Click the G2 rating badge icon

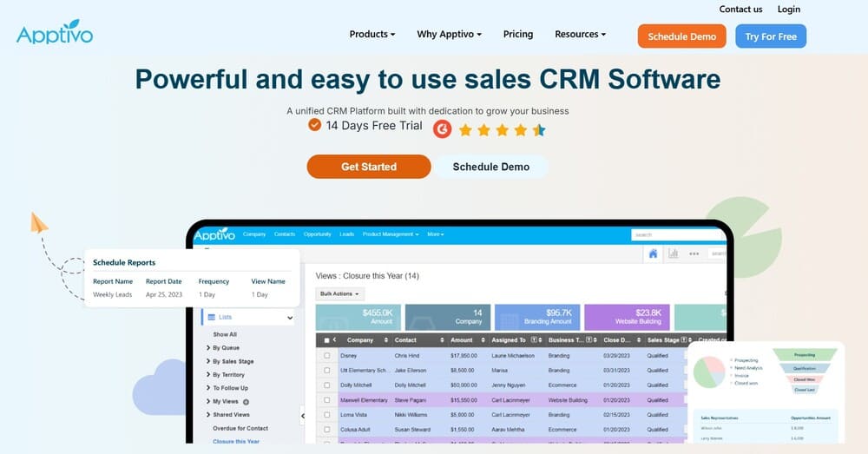pyautogui.click(x=442, y=129)
